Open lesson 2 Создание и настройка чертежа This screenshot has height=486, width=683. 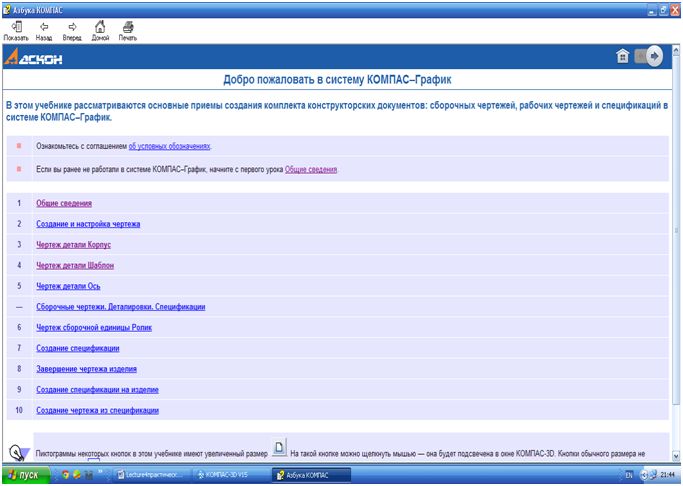[88, 224]
